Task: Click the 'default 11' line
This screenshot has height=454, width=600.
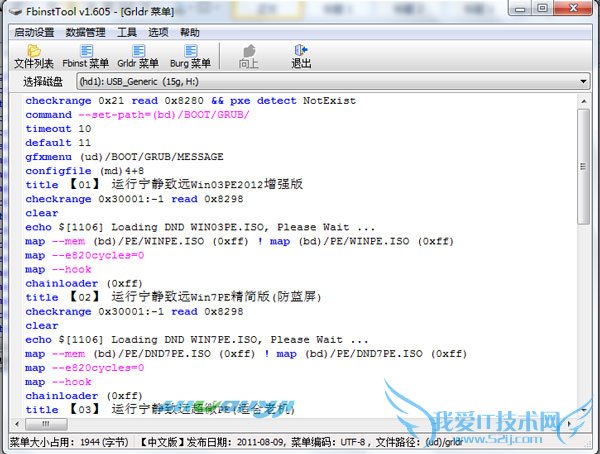Action: tap(58, 143)
